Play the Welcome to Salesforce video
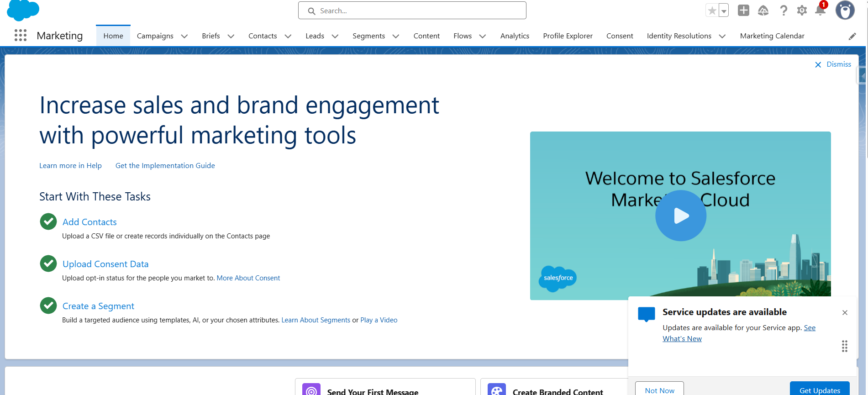The width and height of the screenshot is (868, 395). tap(681, 216)
